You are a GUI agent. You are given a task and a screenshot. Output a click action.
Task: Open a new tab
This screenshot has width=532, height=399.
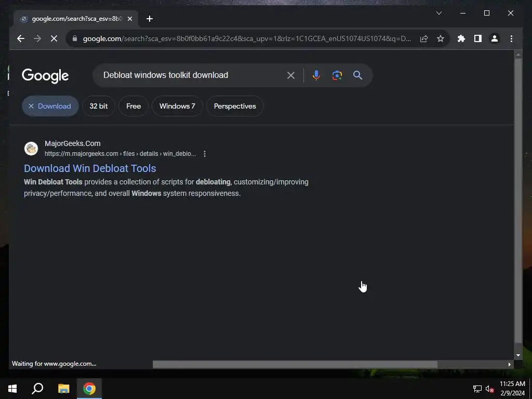click(150, 19)
